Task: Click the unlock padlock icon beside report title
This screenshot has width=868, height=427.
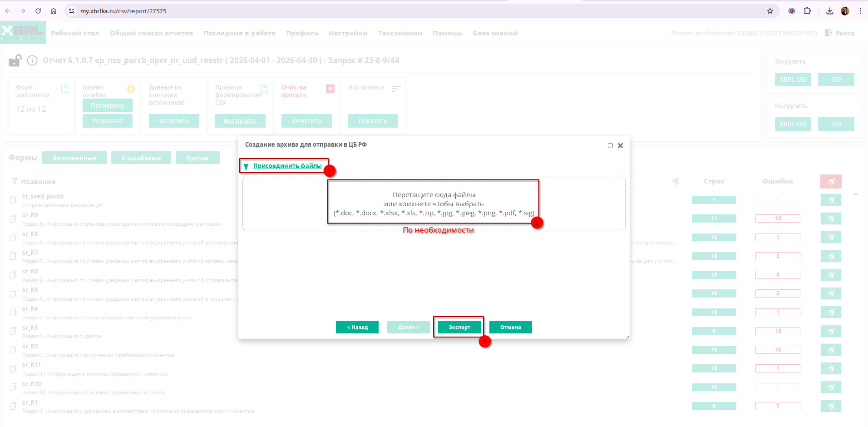Action: click(x=15, y=60)
